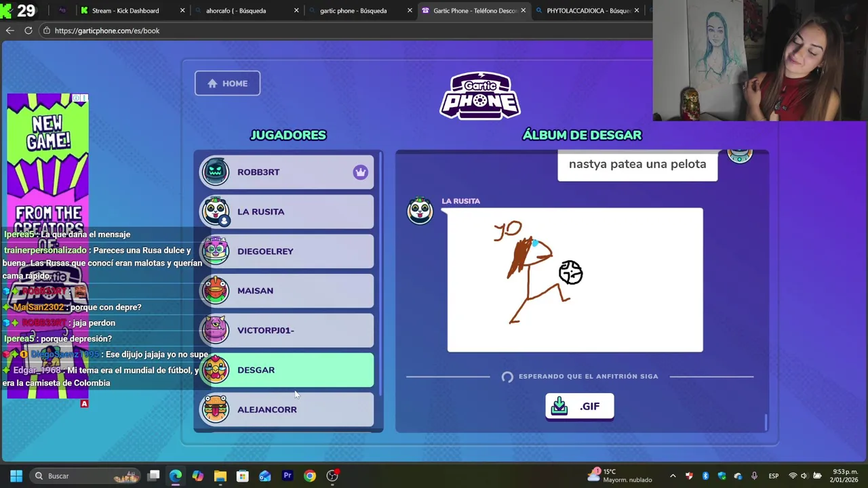Open OBS Studio from the taskbar

pyautogui.click(x=332, y=476)
